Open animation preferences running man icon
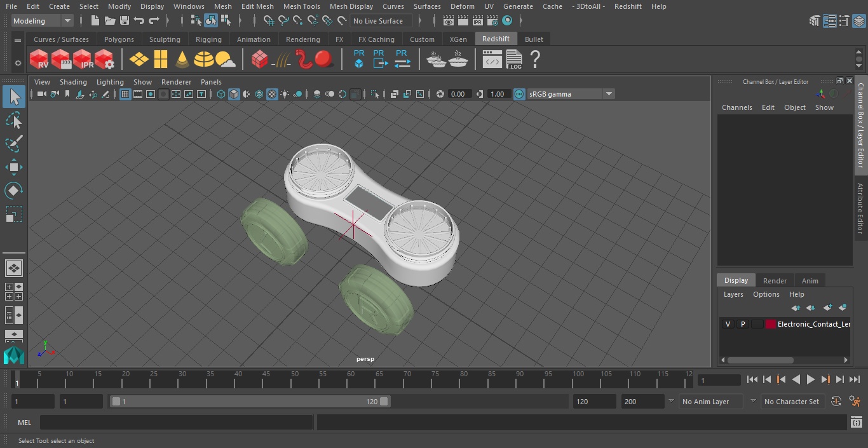 (855, 402)
